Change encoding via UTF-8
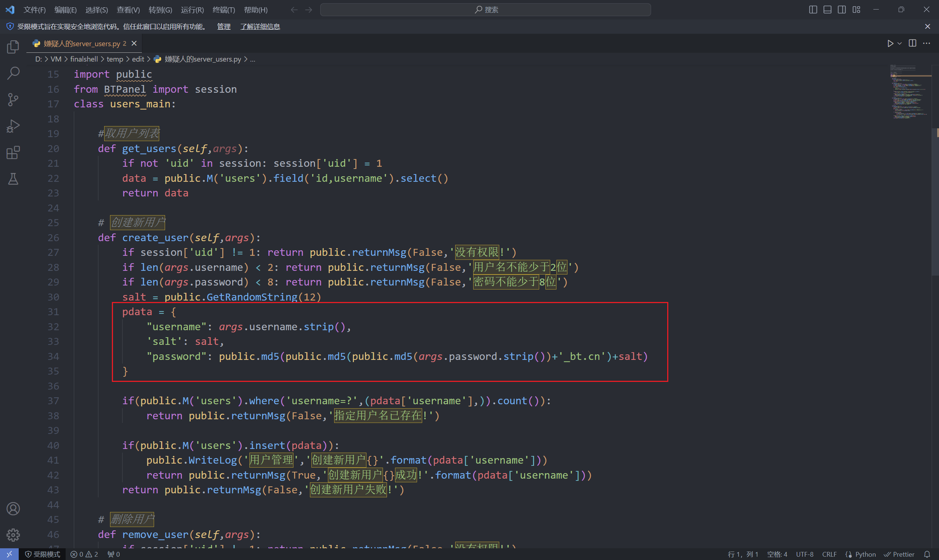Screen dimensions: 939x560 tap(804, 555)
